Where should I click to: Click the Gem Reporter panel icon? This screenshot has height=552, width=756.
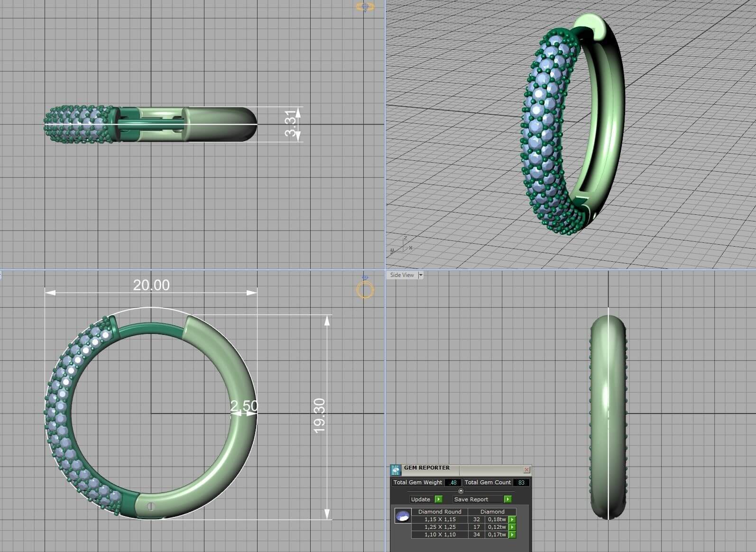pyautogui.click(x=396, y=470)
